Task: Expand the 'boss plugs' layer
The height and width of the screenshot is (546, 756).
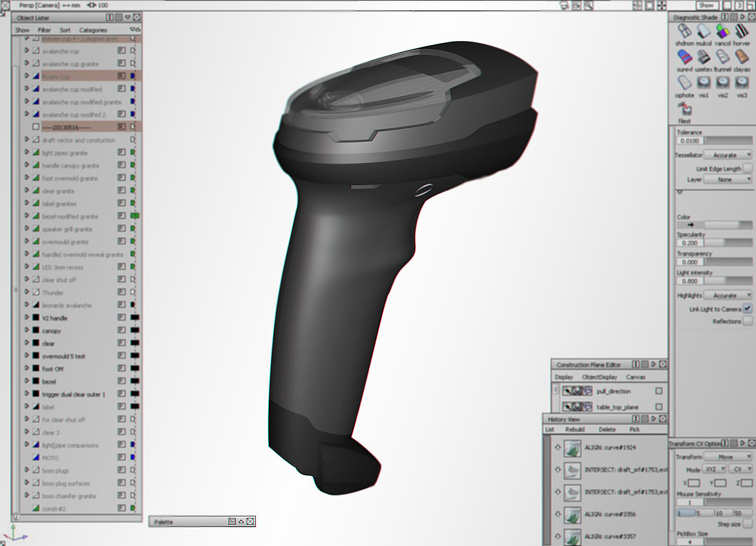Action: point(26,470)
